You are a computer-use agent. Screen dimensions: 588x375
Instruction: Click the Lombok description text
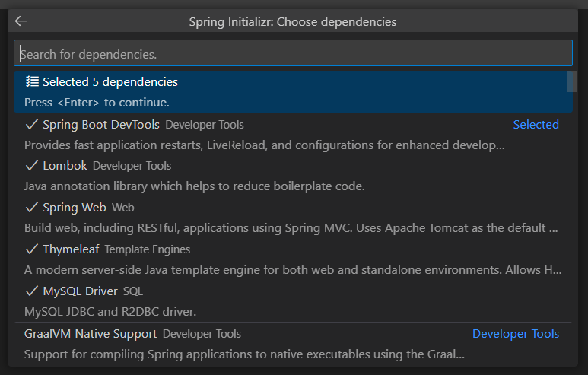[194, 186]
